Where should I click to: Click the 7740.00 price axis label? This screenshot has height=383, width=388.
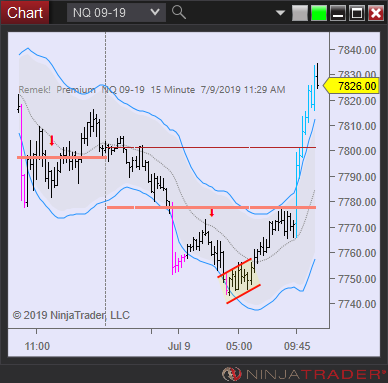357,304
